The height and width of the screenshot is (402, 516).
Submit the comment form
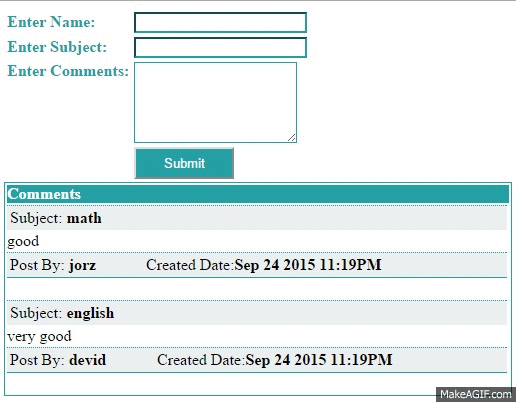pyautogui.click(x=184, y=163)
